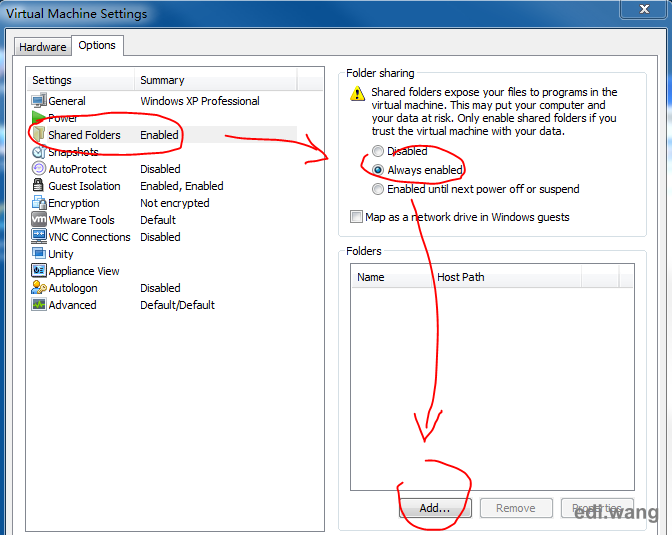Switch to the Options tab
Image resolution: width=672 pixels, height=535 pixels.
(x=97, y=45)
